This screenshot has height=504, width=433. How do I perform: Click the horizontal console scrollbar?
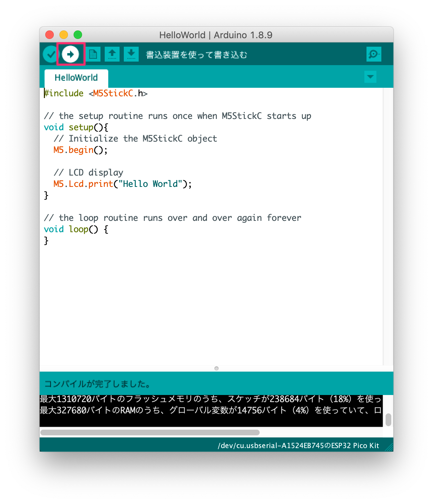click(150, 433)
